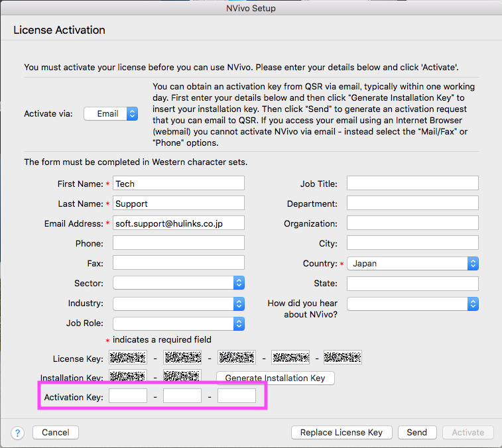This screenshot has height=448, width=502.
Task: Expand the Job Role dropdown
Action: (x=178, y=323)
